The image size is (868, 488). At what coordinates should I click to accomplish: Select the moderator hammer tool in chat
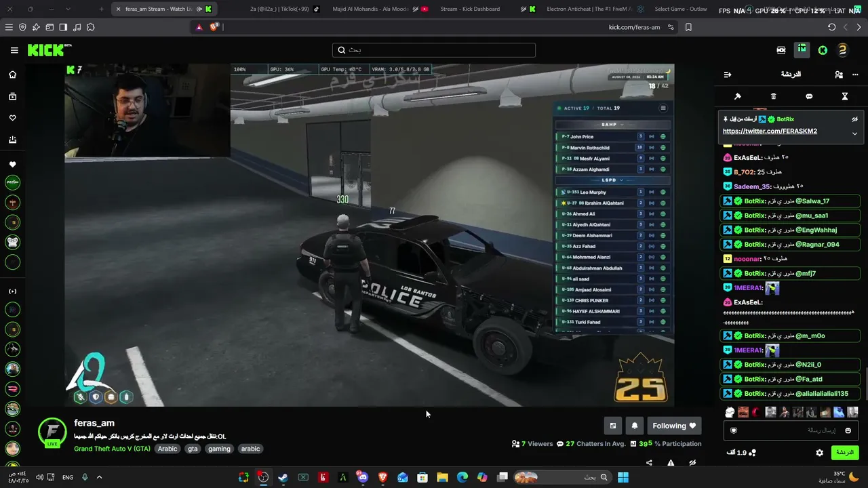coord(738,96)
